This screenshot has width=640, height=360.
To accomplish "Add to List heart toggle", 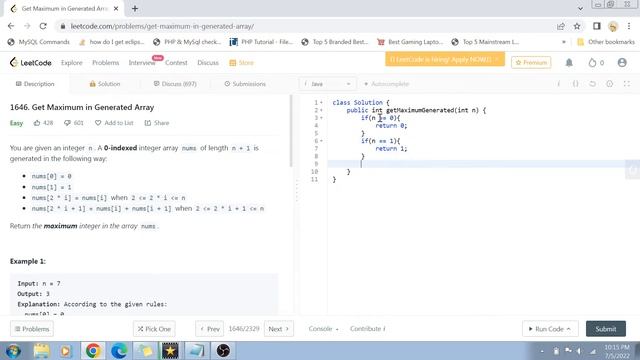I will pyautogui.click(x=114, y=123).
